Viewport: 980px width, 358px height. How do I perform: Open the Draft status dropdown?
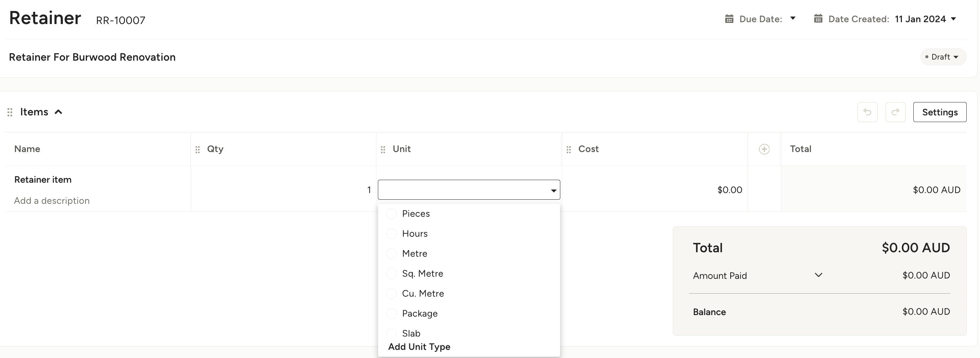point(943,57)
